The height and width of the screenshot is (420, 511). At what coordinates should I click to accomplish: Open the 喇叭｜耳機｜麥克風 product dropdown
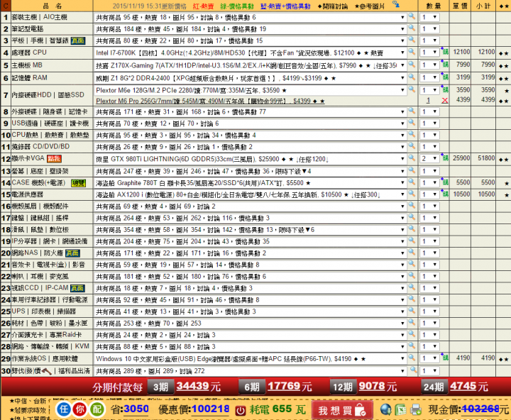pos(251,277)
